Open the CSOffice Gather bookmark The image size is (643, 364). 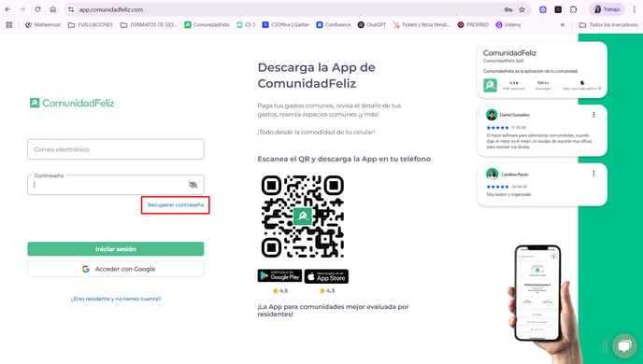(286, 24)
